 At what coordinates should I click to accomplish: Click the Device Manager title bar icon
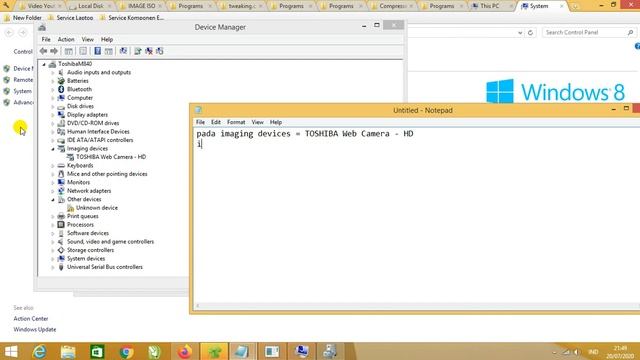coord(42,27)
